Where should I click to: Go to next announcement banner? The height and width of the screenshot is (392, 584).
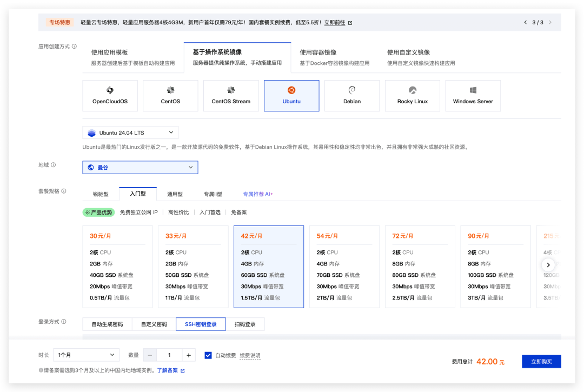point(550,22)
